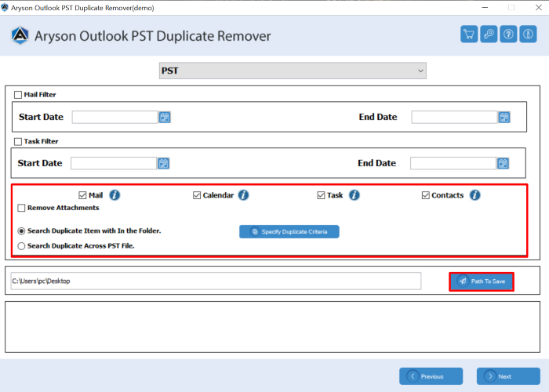Show info for the Task option
The height and width of the screenshot is (392, 549).
click(x=354, y=195)
